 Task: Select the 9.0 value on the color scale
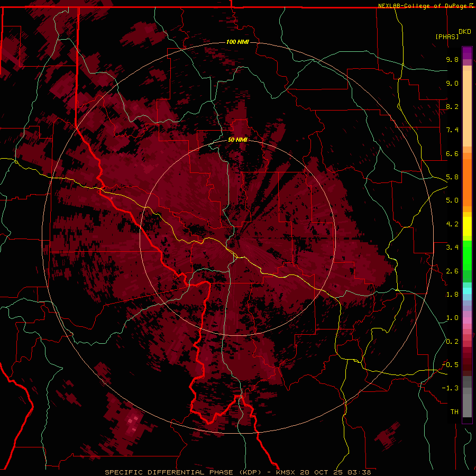[452, 83]
